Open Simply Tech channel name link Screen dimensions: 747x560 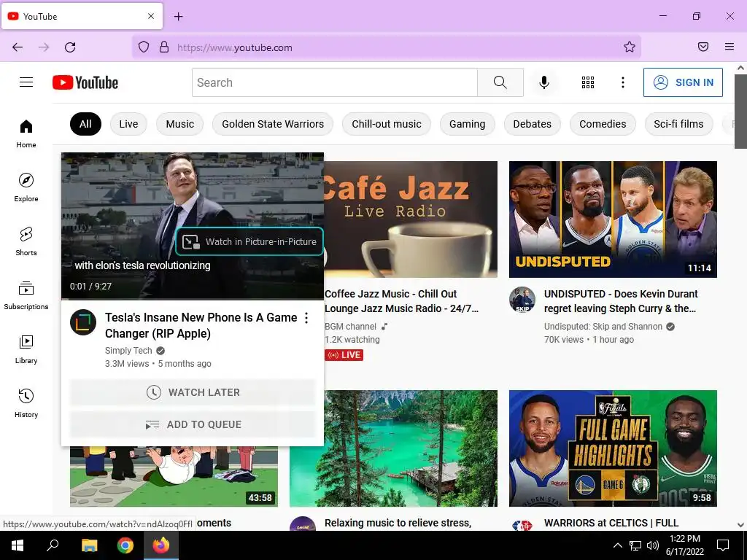point(128,351)
